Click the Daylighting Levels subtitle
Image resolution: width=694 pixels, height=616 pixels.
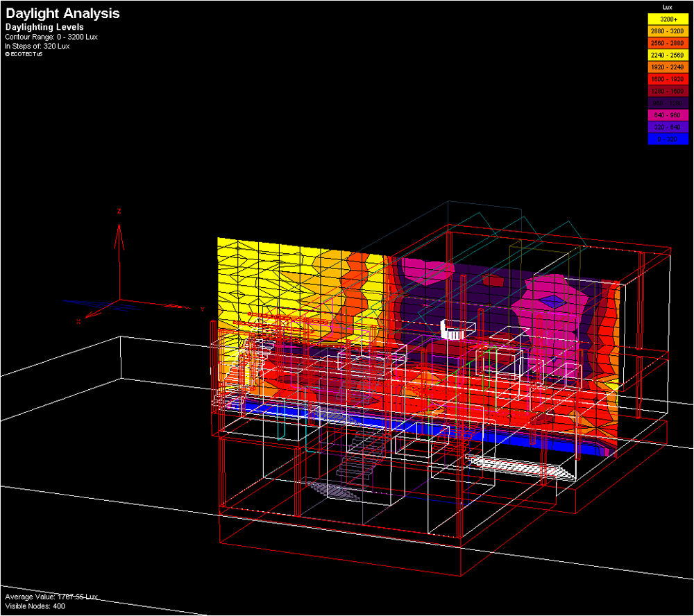[x=44, y=27]
